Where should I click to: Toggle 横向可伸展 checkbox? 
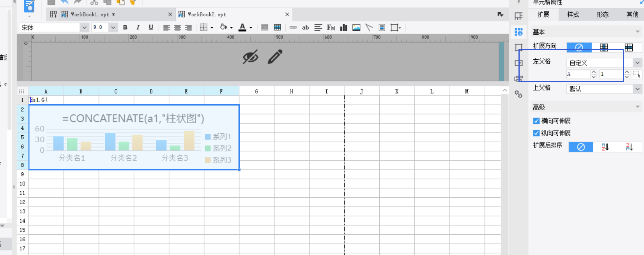point(536,121)
